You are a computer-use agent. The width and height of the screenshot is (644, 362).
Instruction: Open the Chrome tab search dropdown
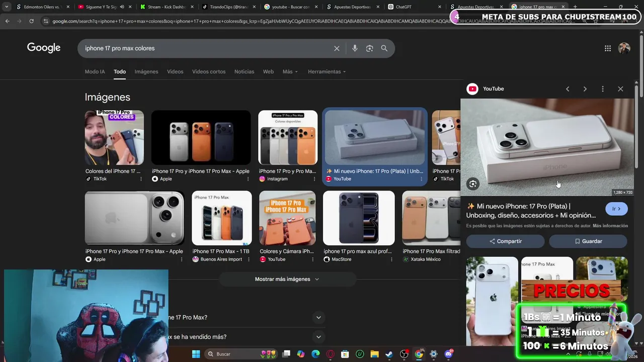point(6,7)
